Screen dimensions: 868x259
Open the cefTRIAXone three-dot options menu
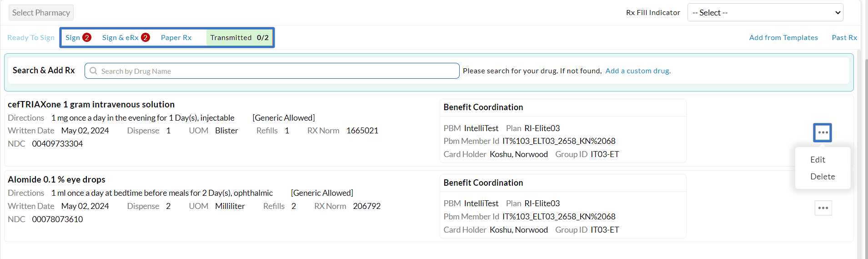822,132
